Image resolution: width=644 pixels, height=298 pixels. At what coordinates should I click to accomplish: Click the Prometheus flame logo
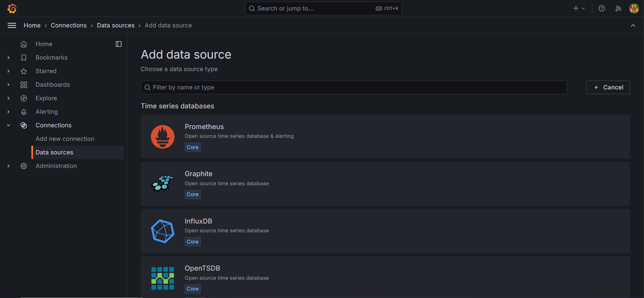[x=163, y=137]
